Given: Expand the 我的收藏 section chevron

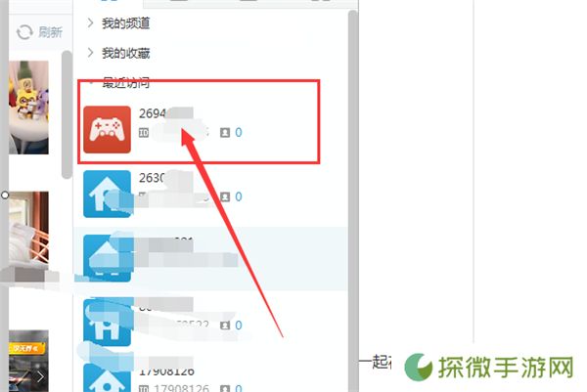Looking at the screenshot, I should [x=90, y=53].
